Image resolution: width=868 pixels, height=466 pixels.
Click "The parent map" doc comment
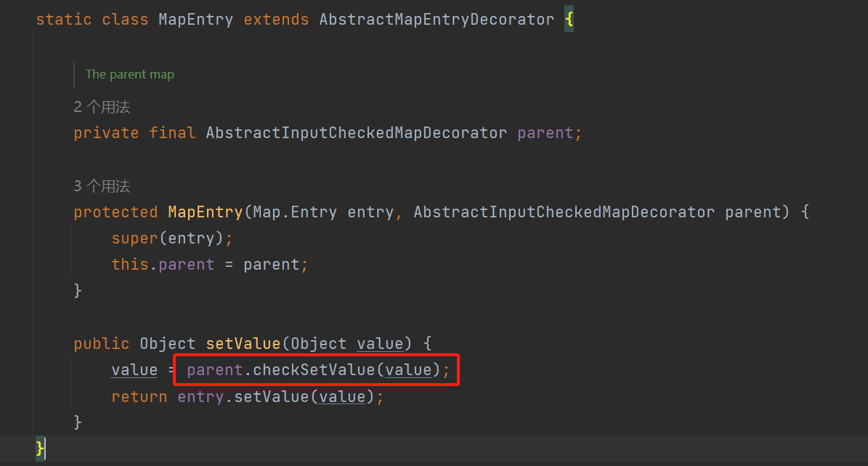pyautogui.click(x=130, y=74)
